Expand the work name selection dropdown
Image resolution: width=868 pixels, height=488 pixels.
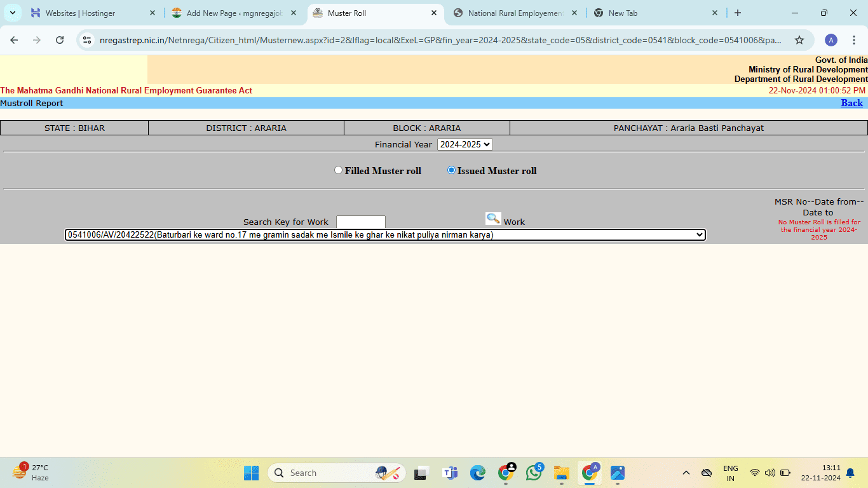699,234
